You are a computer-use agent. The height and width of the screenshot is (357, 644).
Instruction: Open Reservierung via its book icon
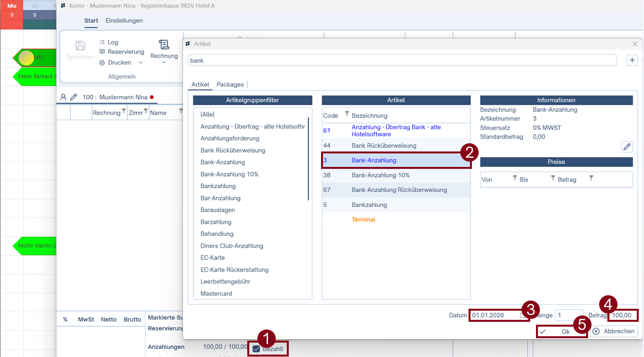(x=102, y=52)
